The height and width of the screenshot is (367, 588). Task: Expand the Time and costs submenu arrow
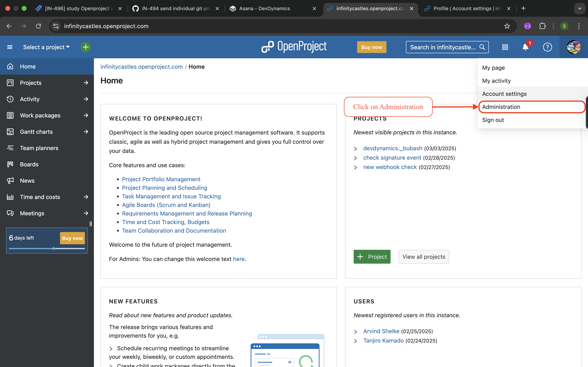[x=86, y=197]
